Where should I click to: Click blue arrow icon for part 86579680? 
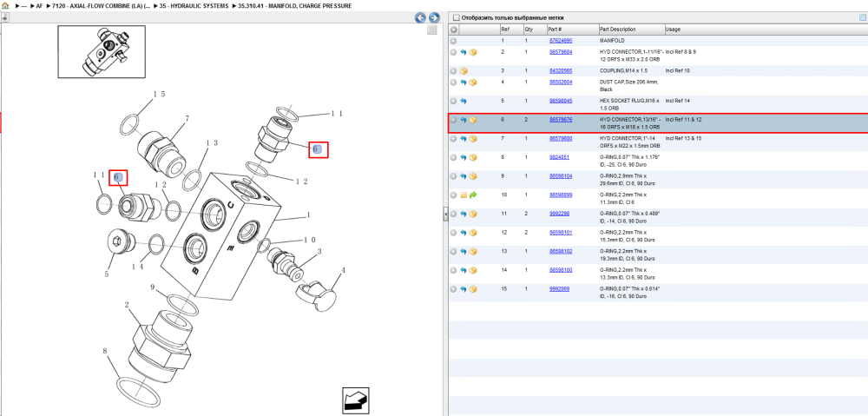(x=464, y=138)
